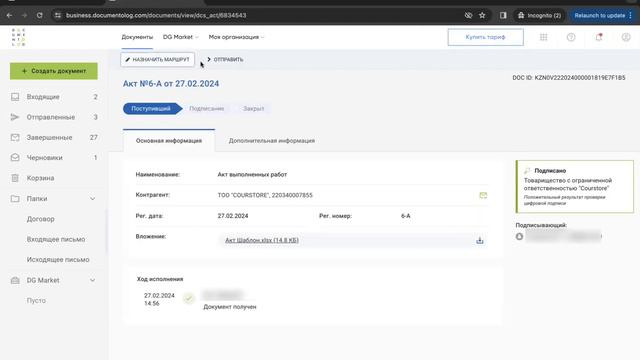Select Подписание status step
Viewport: 640px width, 360px height.
point(207,109)
